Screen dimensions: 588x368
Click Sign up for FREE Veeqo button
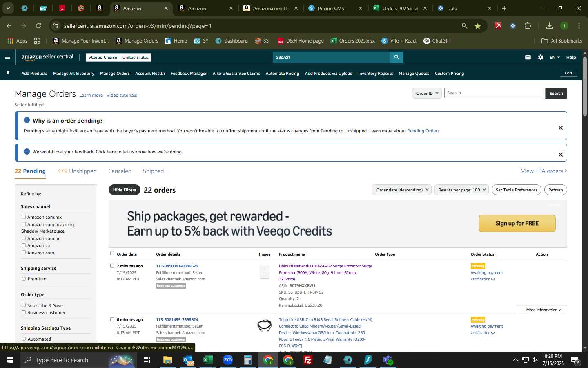coord(517,223)
